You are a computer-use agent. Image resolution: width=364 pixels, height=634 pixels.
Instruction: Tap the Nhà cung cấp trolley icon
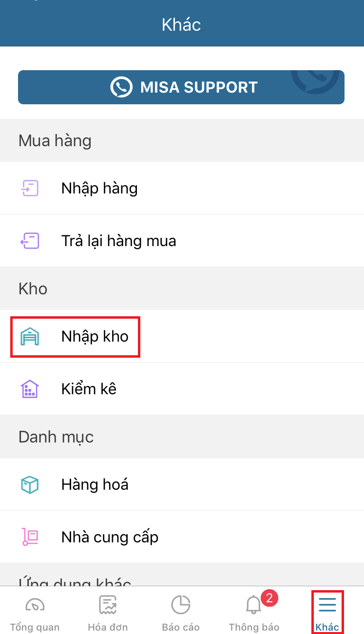30,537
